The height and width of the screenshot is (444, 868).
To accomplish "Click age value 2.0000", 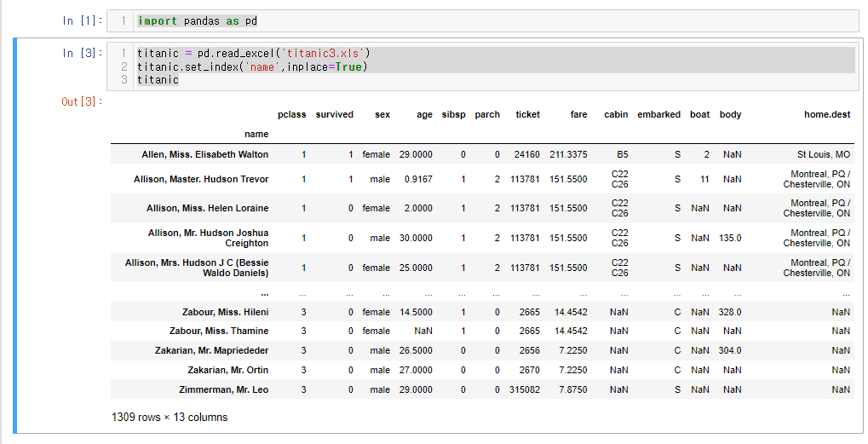I will (418, 208).
